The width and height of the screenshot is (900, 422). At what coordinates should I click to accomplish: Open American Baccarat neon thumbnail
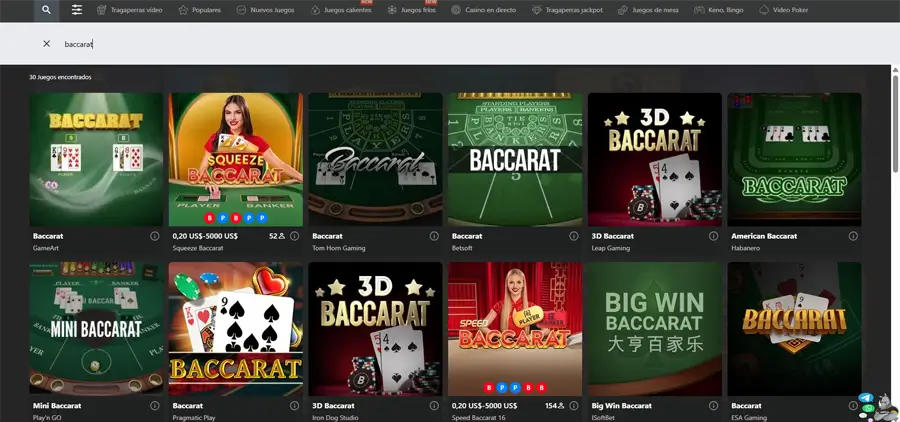794,160
